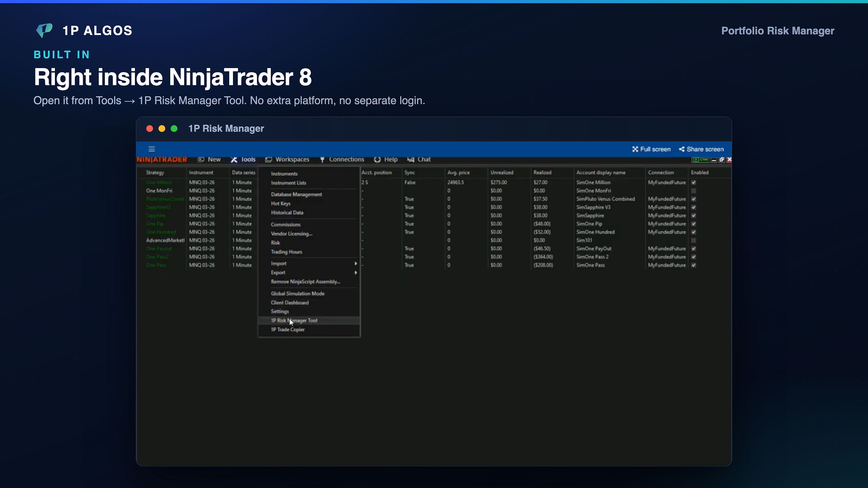868x488 pixels.
Task: Open the Connections menu
Action: click(x=342, y=160)
